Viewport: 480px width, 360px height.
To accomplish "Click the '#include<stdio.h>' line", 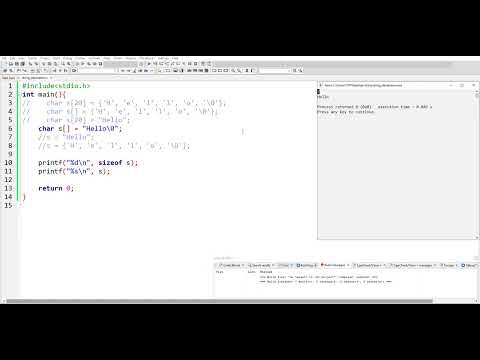I will tap(56, 86).
